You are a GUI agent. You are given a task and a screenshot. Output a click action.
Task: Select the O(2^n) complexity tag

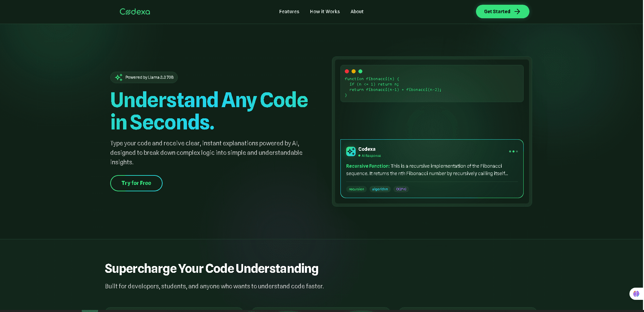coord(401,189)
